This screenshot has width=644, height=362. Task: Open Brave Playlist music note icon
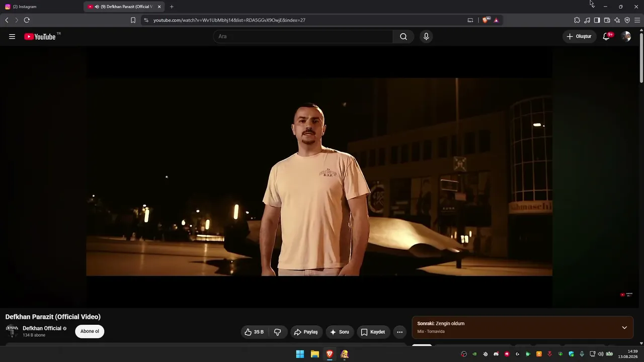[587, 20]
